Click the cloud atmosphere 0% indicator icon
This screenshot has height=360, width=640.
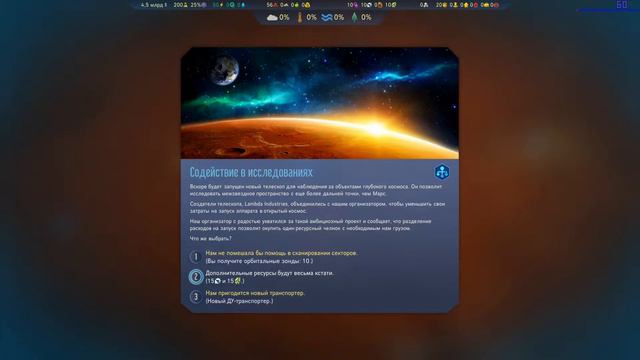(272, 18)
